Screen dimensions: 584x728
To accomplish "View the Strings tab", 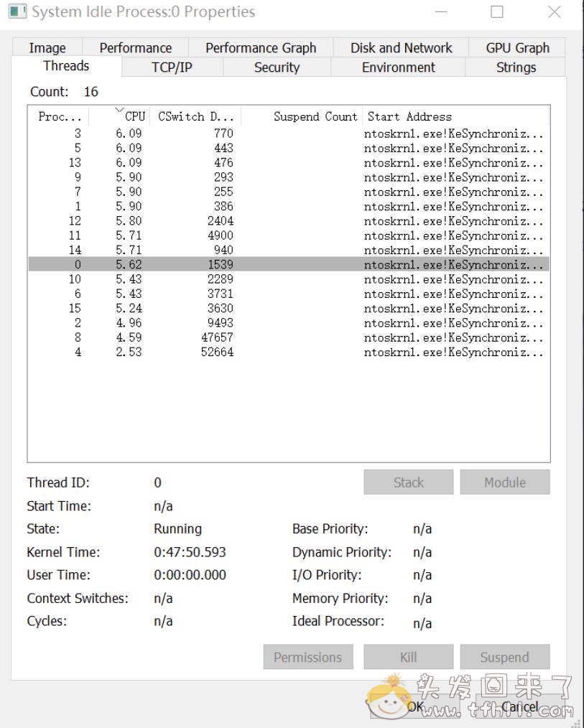I will 516,67.
